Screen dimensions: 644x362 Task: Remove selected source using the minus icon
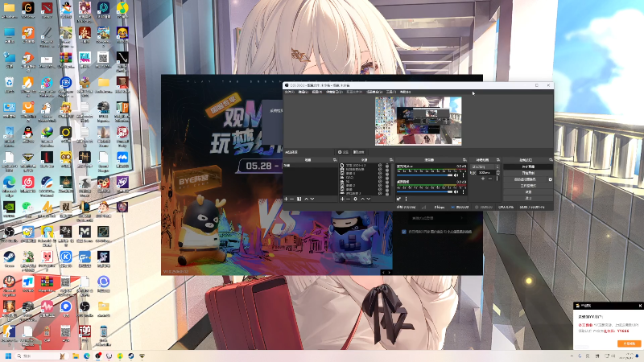tap(349, 199)
